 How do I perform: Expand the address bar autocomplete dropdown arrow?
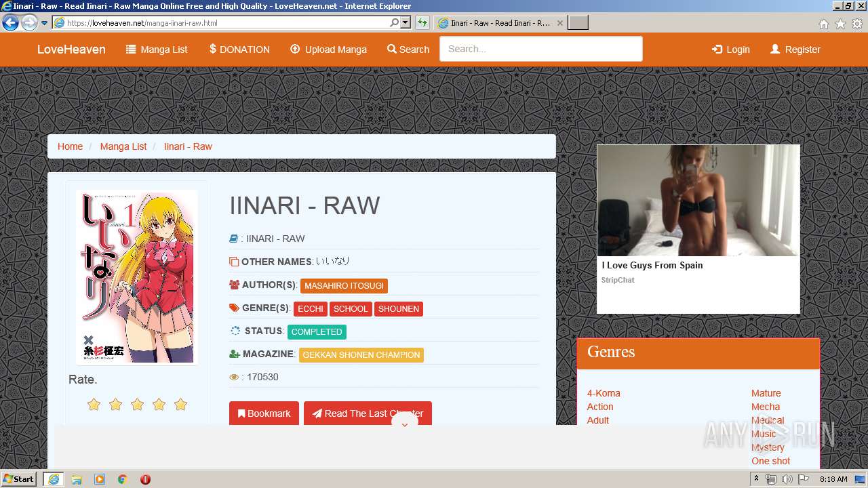406,22
